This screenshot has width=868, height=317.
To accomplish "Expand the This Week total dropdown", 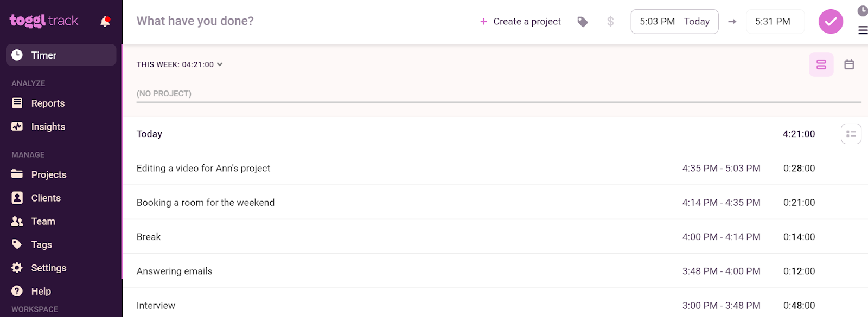I will (x=180, y=64).
